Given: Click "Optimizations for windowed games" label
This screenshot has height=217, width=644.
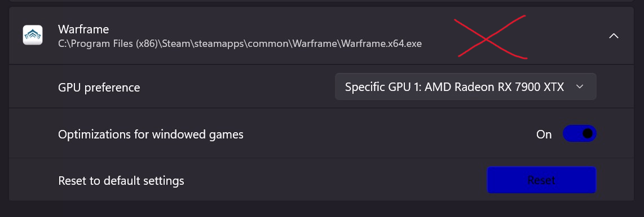Looking at the screenshot, I should (x=151, y=134).
